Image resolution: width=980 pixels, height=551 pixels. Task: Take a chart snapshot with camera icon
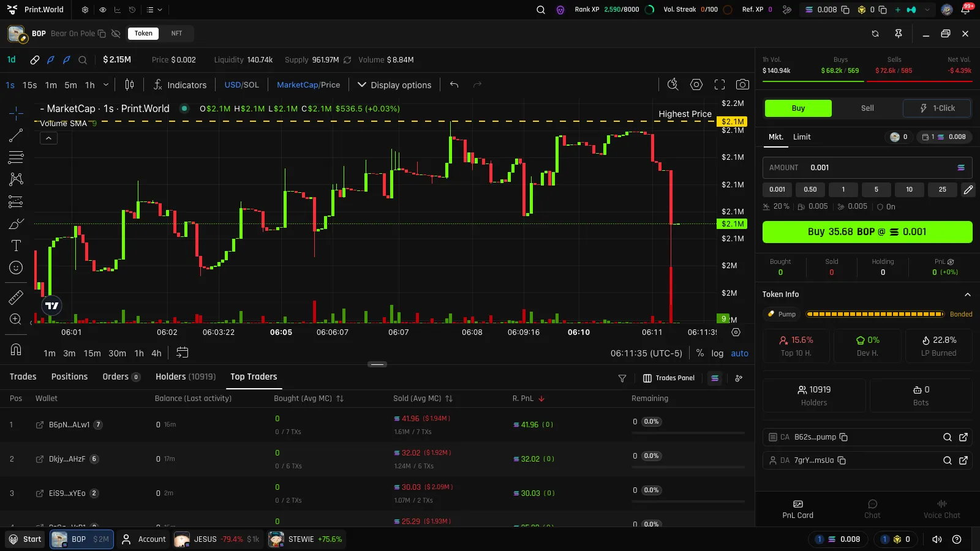[742, 84]
